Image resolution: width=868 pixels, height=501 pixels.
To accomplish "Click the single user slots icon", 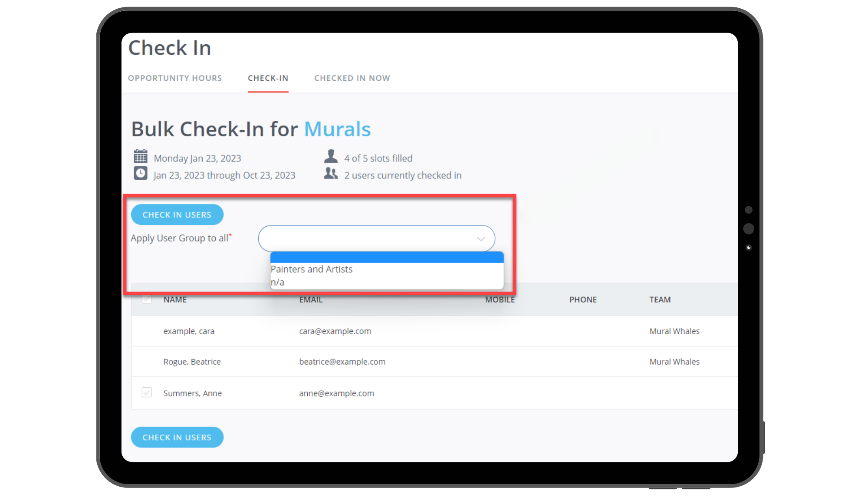I will click(x=331, y=156).
